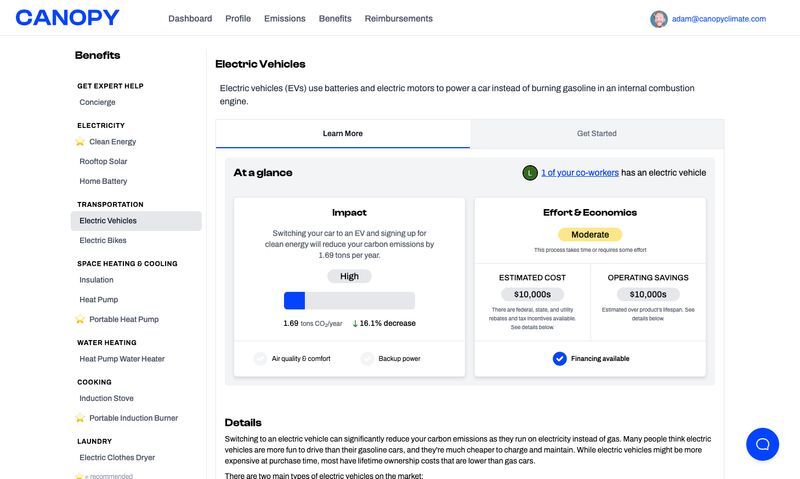
Task: Click the green co-worker avatar badge
Action: [530, 173]
